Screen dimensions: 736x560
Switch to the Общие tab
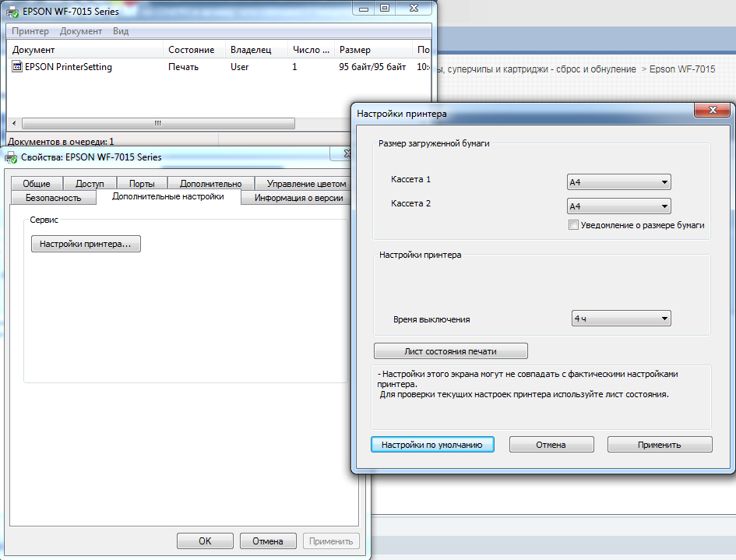click(x=37, y=184)
